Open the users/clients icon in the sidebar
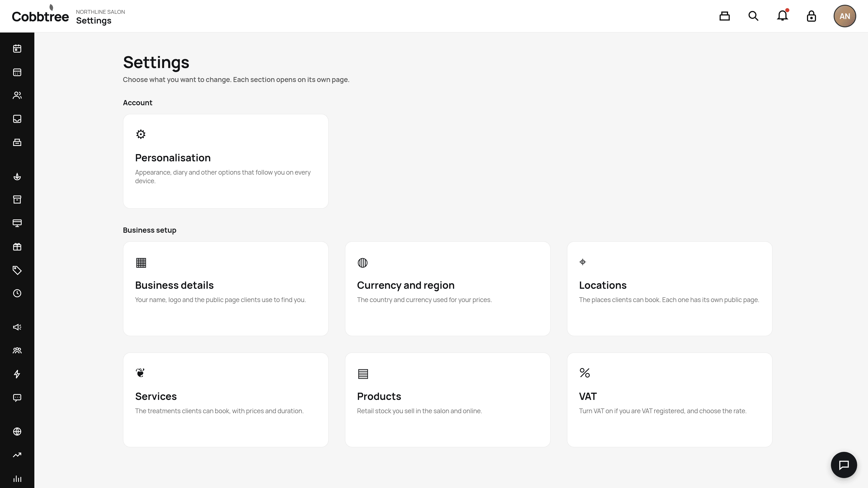The image size is (868, 488). (17, 95)
